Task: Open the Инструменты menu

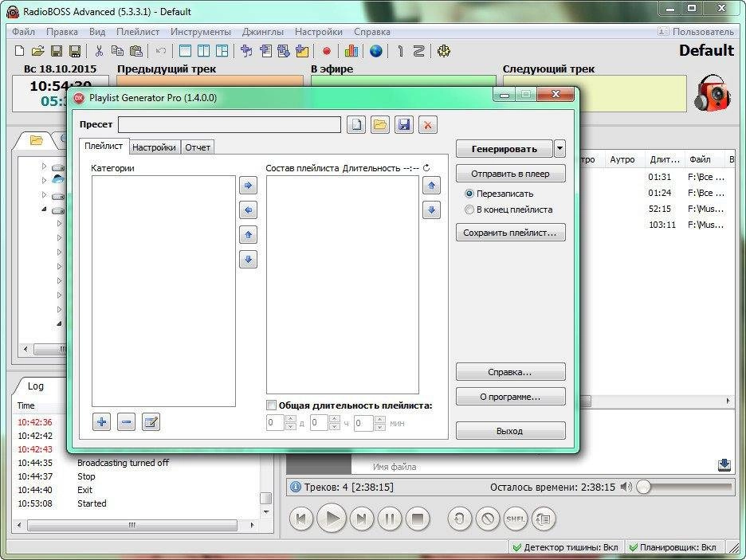Action: point(201,32)
